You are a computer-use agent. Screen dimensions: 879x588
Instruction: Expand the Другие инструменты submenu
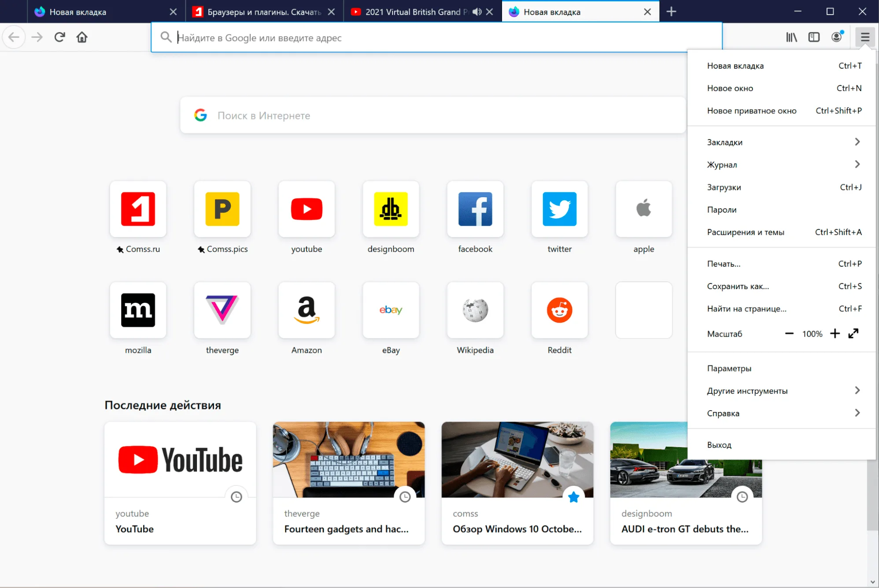tap(782, 391)
